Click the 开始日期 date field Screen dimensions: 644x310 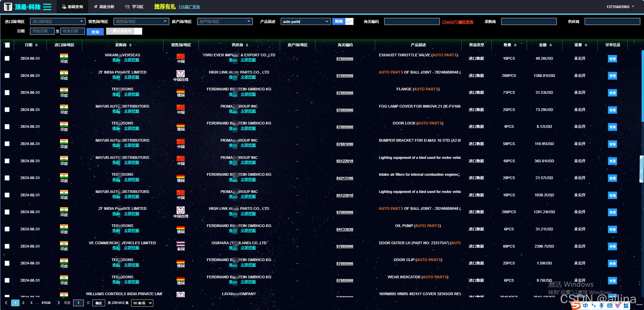coord(42,31)
